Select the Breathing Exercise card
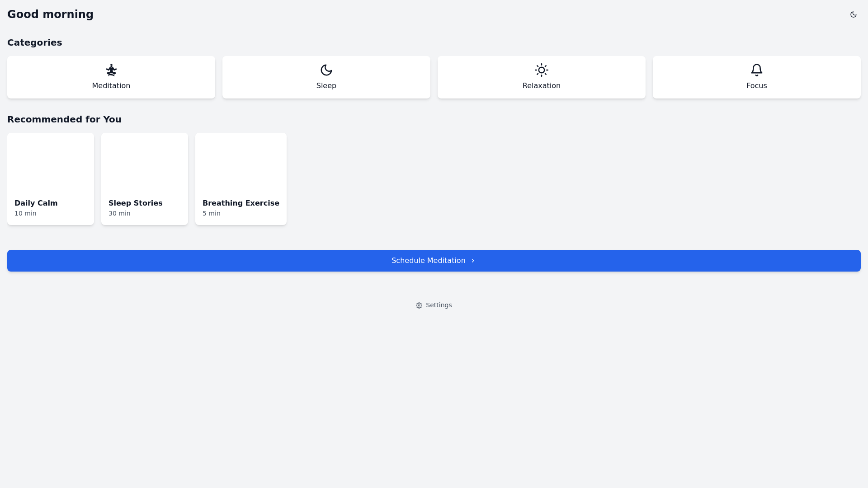Image resolution: width=868 pixels, height=488 pixels. (x=241, y=179)
